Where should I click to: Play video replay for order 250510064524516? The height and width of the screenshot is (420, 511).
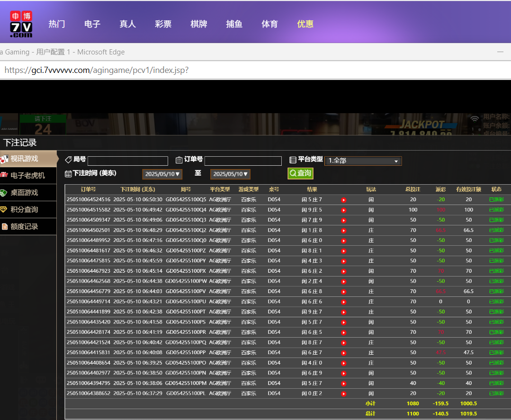pyautogui.click(x=343, y=200)
